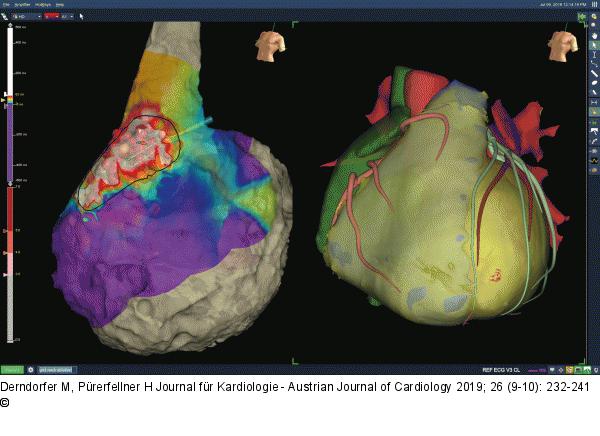Image resolution: width=600 pixels, height=436 pixels.
Task: Toggle the green status indicator at bottom left
Action: (x=12, y=369)
